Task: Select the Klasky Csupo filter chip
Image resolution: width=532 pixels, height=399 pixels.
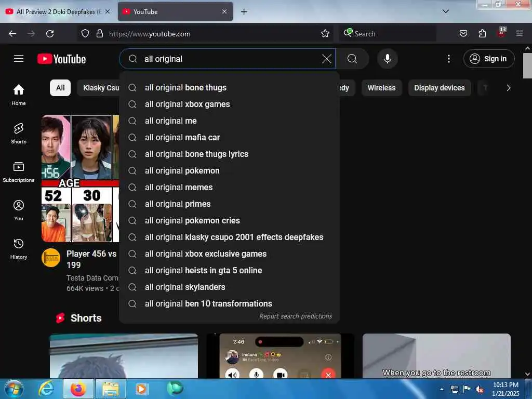Action: (98, 88)
